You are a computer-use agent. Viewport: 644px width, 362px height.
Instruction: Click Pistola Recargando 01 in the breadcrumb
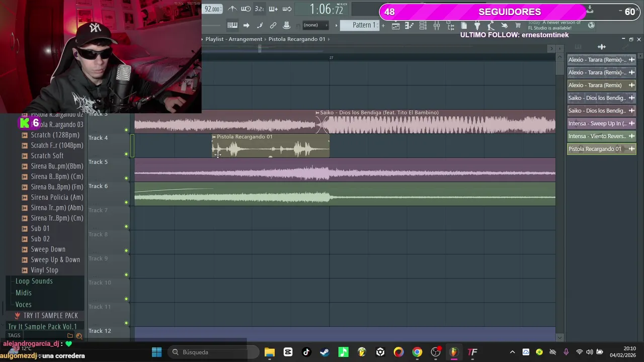click(x=297, y=39)
